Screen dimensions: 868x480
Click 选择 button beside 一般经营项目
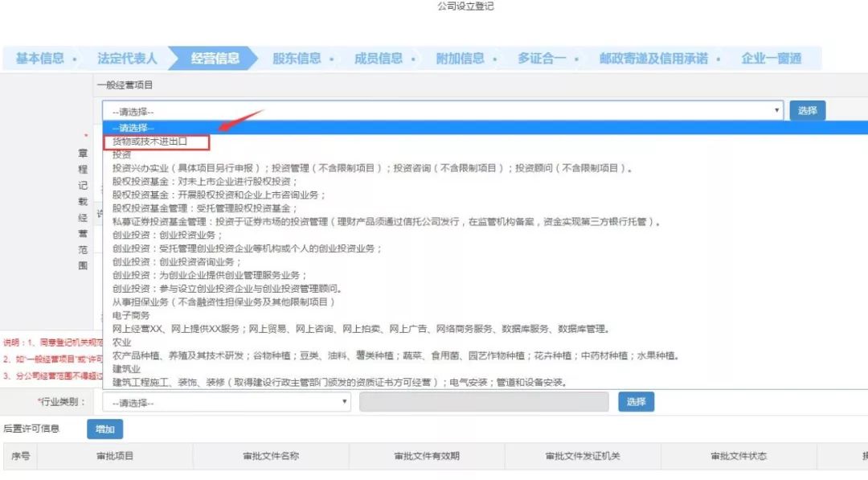point(807,111)
